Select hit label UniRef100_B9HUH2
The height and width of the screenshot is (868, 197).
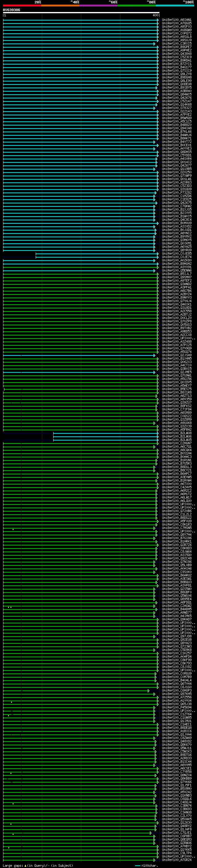[x=177, y=264]
